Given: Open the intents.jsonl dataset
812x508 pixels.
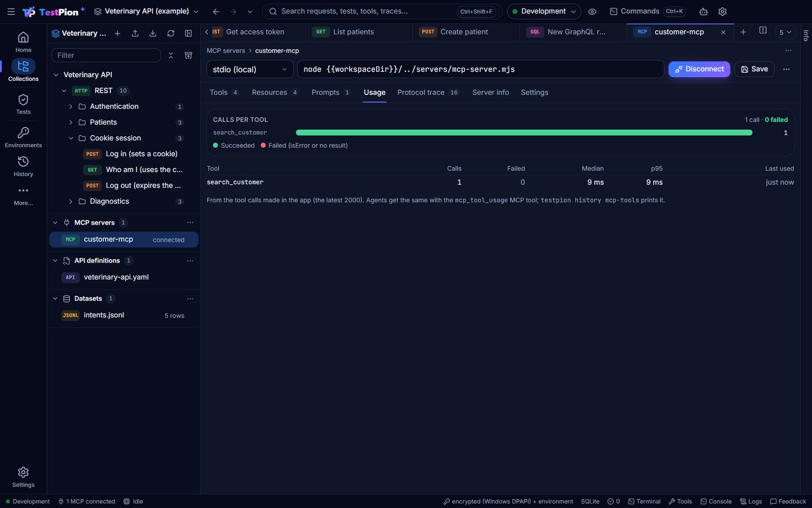Looking at the screenshot, I should [123, 315].
